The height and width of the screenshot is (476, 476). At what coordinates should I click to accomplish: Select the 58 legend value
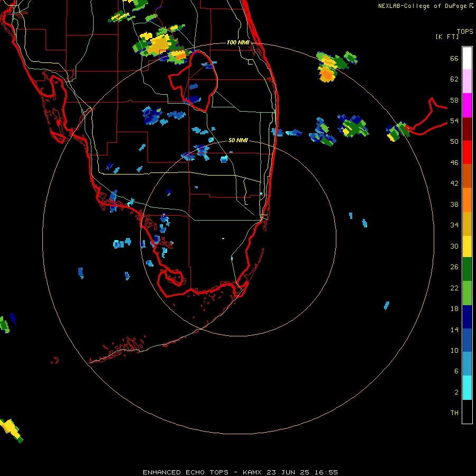pos(454,100)
